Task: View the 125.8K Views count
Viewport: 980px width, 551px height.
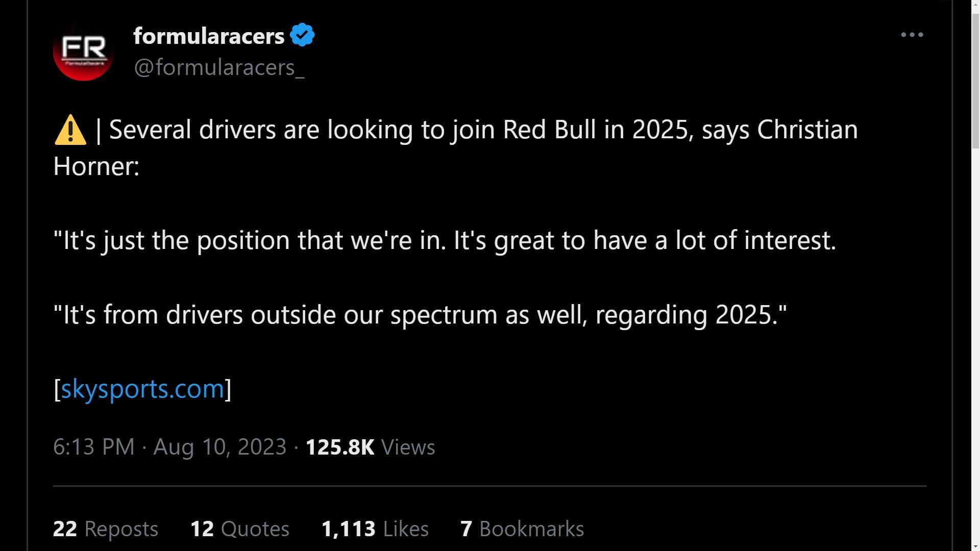Action: [370, 447]
